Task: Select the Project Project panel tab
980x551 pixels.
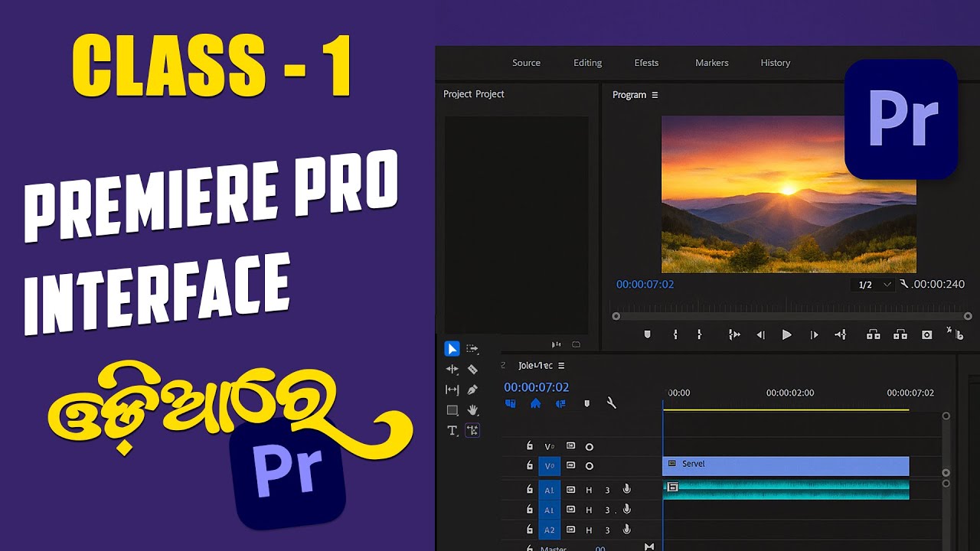Action: [474, 94]
